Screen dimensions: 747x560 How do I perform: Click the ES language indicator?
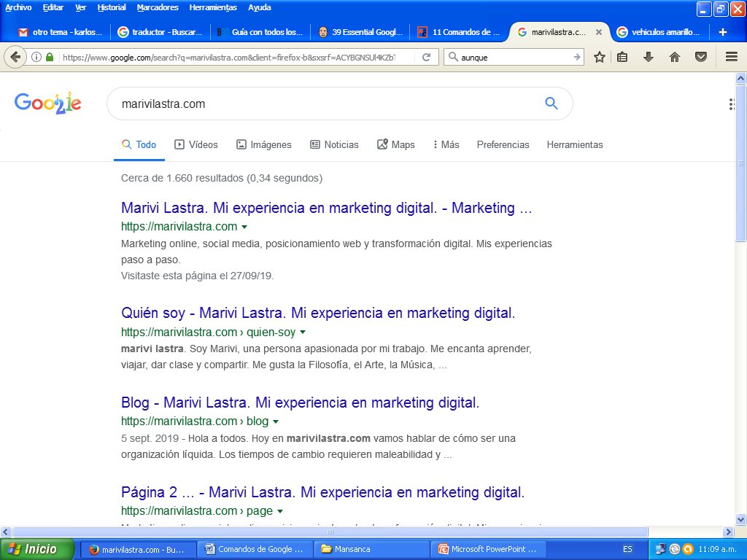point(627,549)
